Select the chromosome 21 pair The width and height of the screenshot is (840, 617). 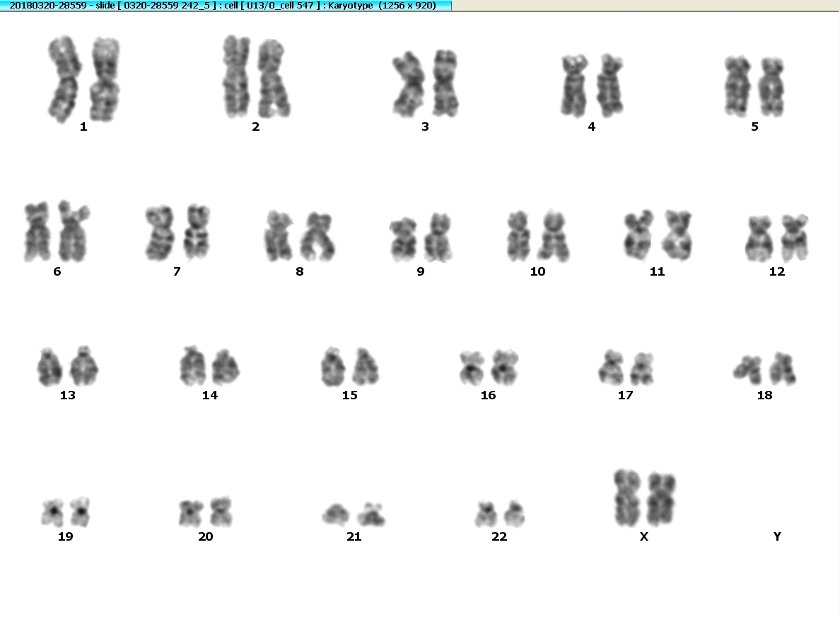coord(354,515)
